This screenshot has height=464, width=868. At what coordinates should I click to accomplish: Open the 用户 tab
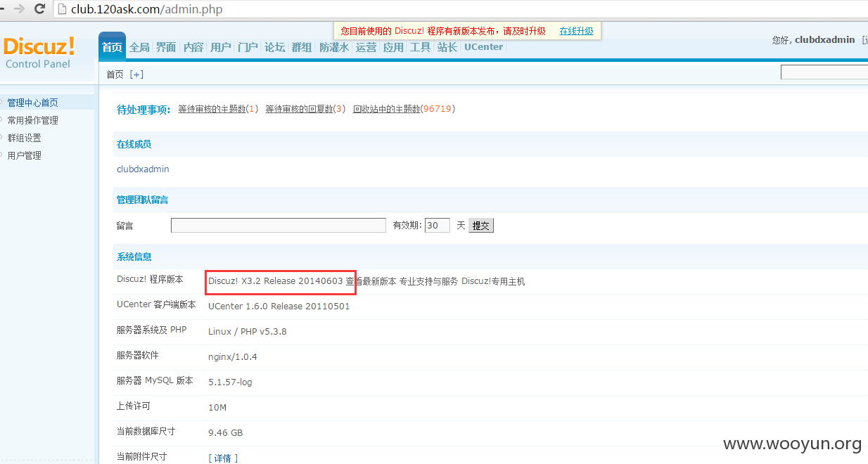pyautogui.click(x=221, y=47)
